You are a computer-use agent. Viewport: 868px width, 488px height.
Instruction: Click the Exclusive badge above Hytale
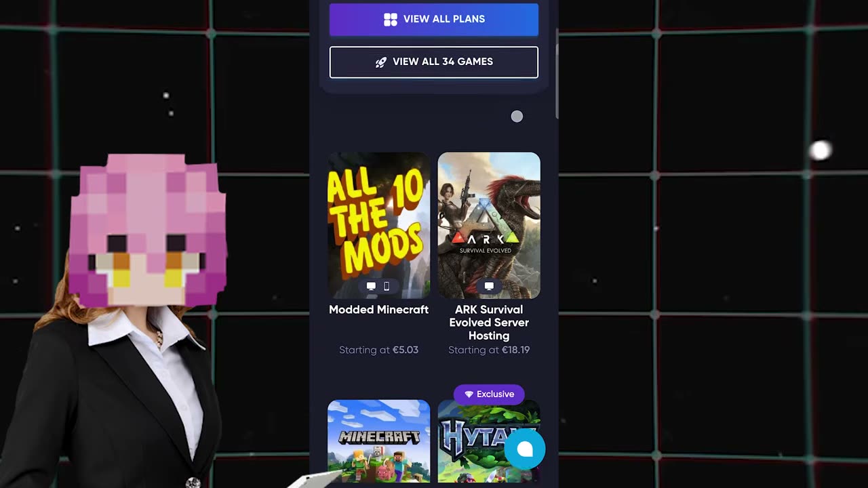(489, 394)
